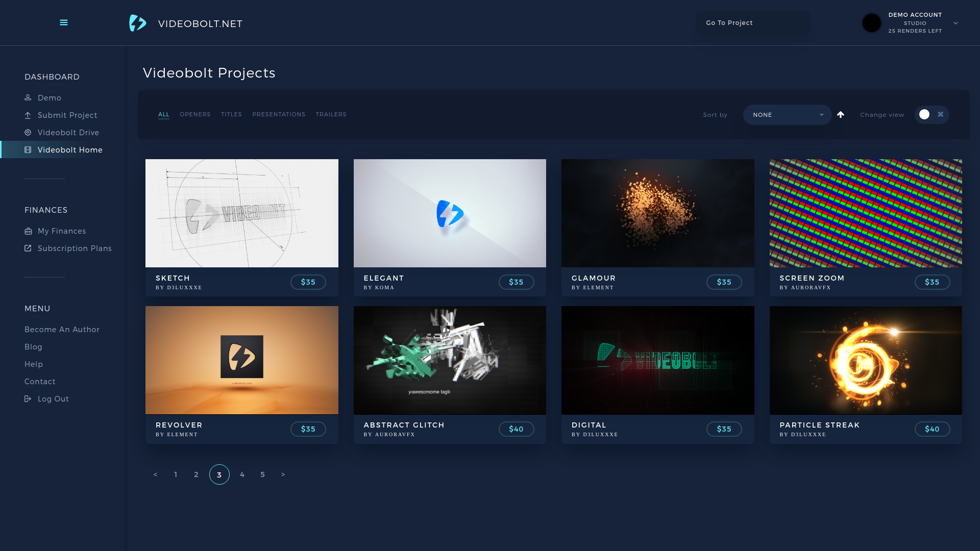Open the Go To Project selector

pos(752,23)
